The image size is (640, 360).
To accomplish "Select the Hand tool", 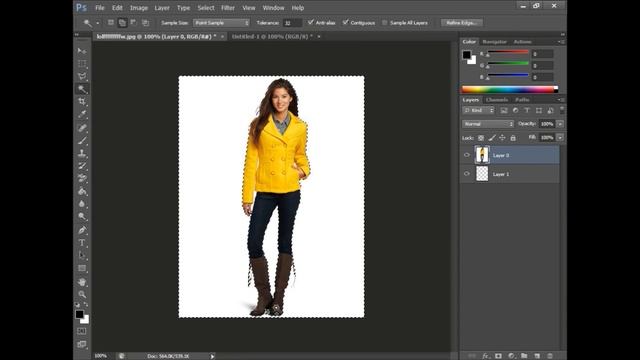I will point(82,282).
